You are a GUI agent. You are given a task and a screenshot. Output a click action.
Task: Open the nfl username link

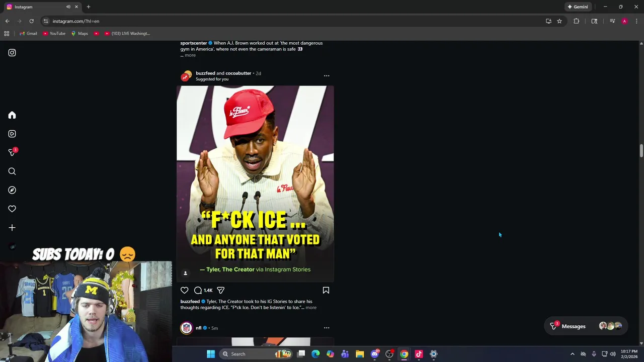tap(198, 328)
